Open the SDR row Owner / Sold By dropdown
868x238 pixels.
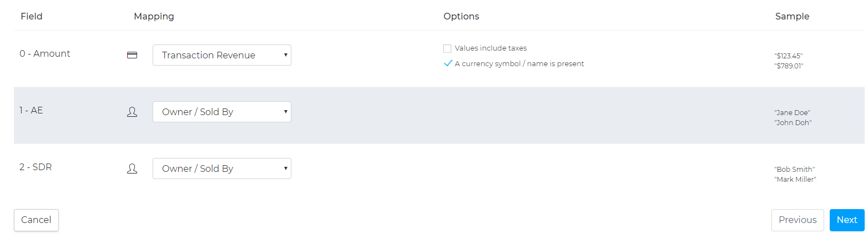click(x=221, y=168)
